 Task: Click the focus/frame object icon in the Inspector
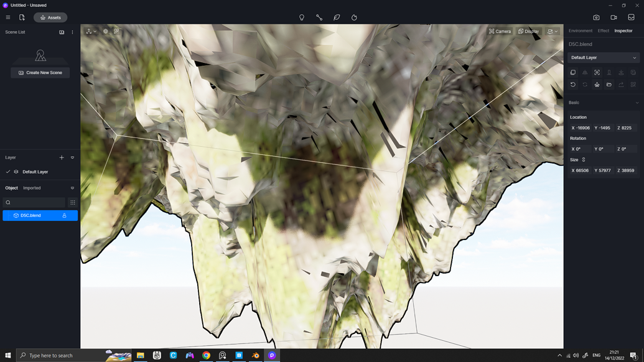(x=596, y=72)
